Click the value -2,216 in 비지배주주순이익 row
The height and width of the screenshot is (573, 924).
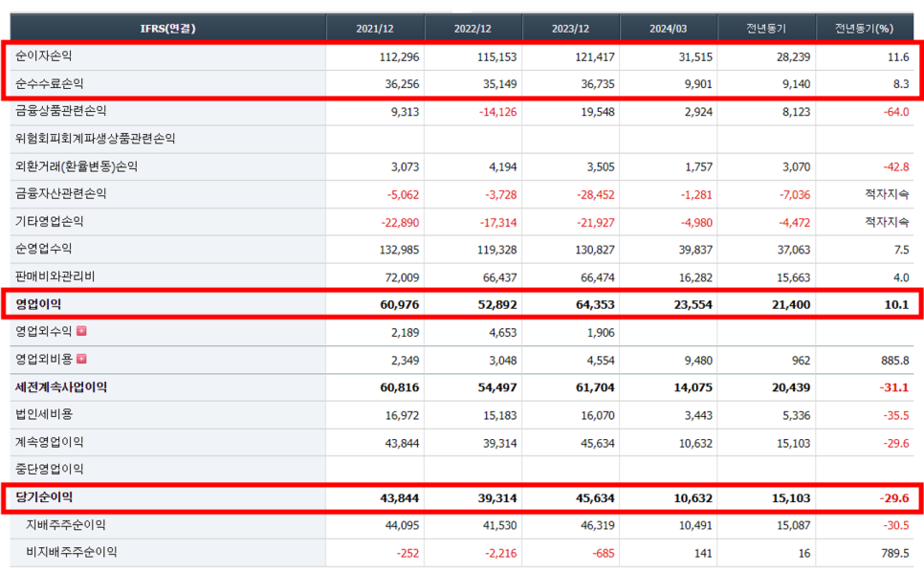point(501,554)
